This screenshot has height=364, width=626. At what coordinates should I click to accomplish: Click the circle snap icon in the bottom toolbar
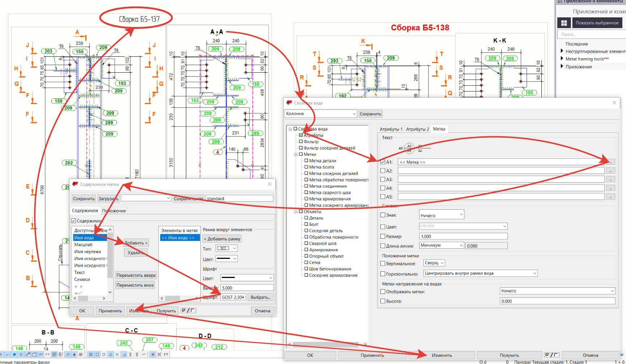pos(104,355)
